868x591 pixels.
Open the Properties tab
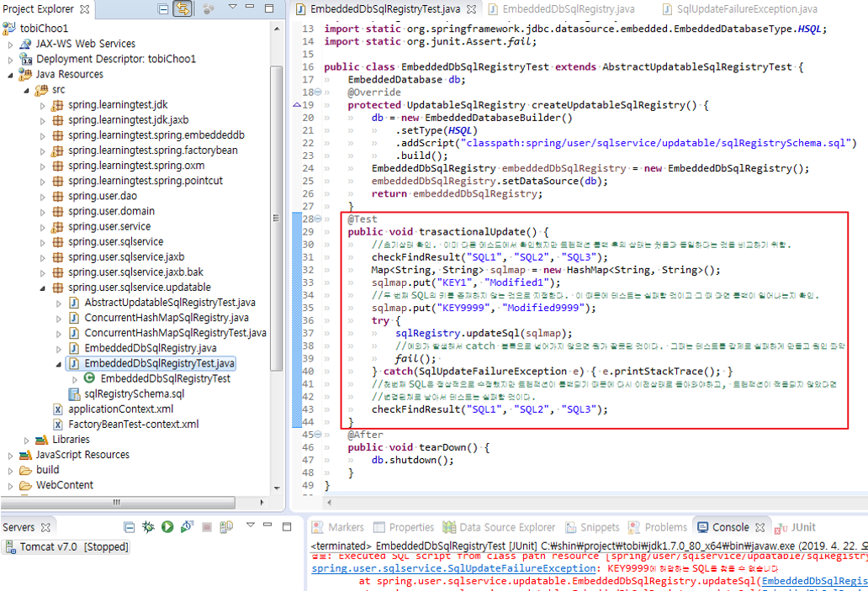click(404, 527)
